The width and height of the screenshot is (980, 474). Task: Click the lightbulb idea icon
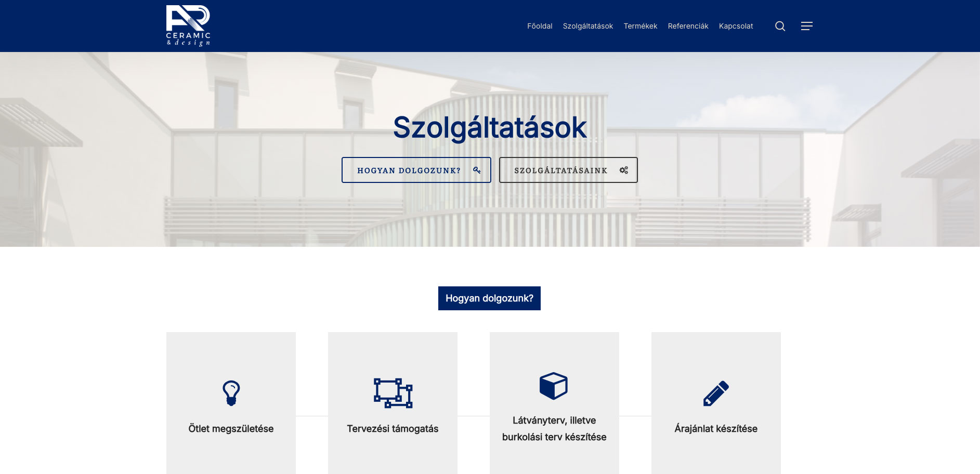click(x=231, y=393)
